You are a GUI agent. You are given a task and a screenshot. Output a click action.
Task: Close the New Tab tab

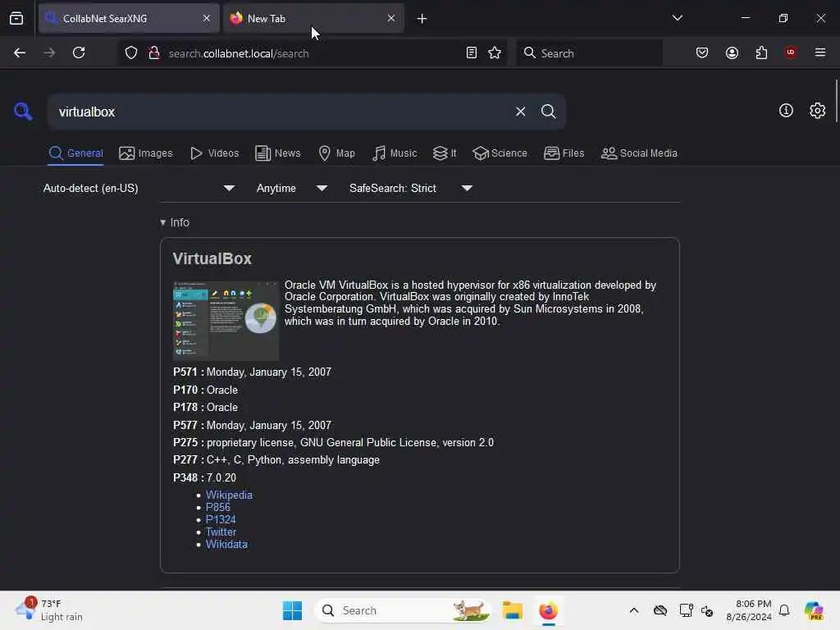pos(391,18)
